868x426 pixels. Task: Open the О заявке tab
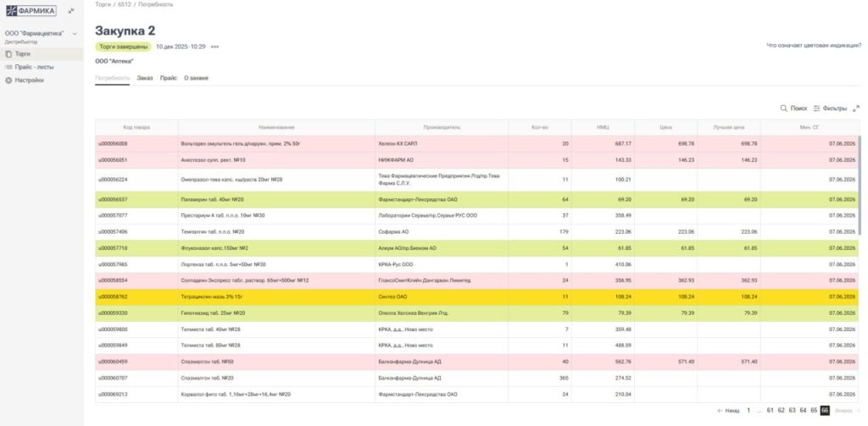coord(196,78)
